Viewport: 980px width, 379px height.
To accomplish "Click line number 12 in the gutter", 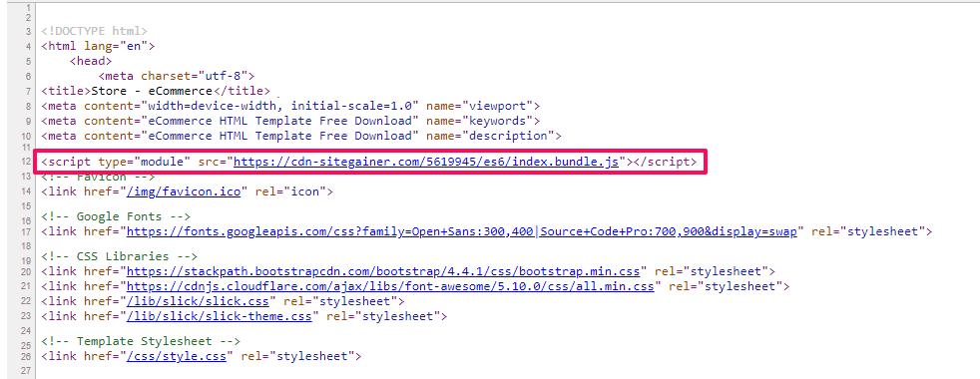I will pyautogui.click(x=26, y=163).
